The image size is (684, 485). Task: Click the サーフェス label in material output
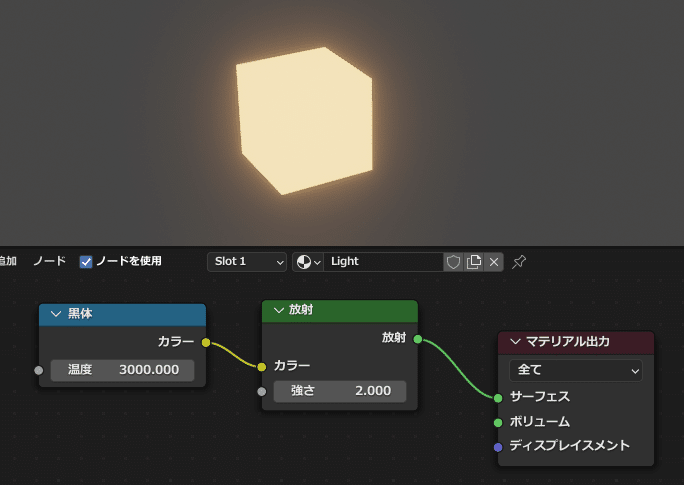tap(540, 396)
